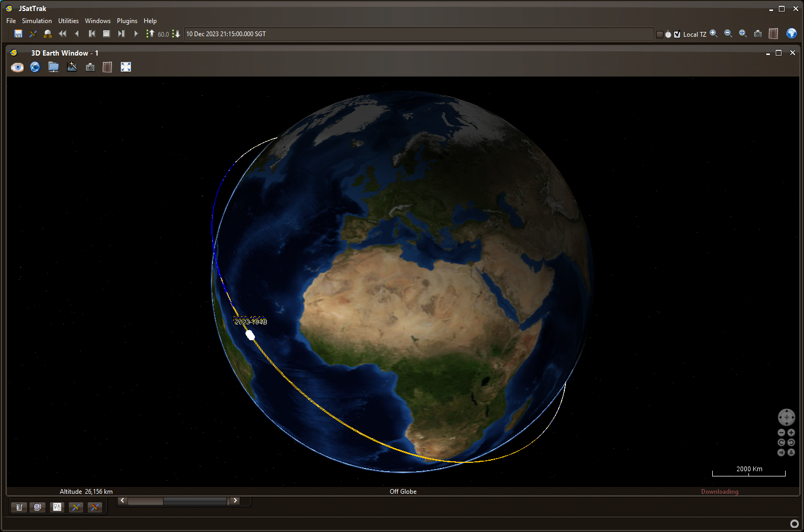
Task: Click the zoom in magnifier icon
Action: tap(714, 34)
